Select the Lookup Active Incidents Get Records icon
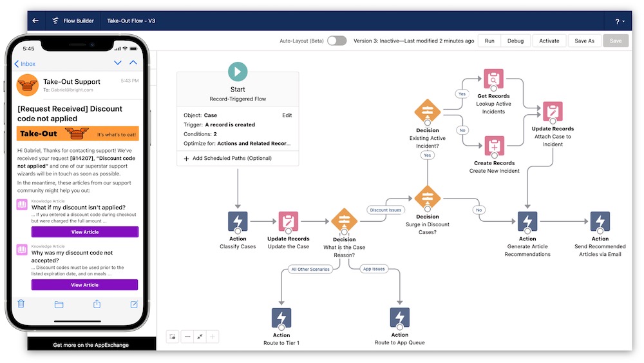Screen dimensions: 644x363 tap(494, 79)
